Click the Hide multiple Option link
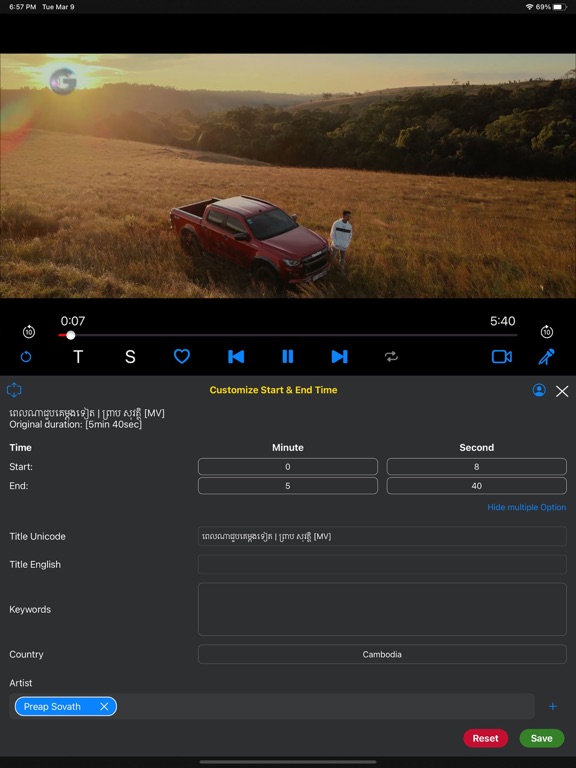The height and width of the screenshot is (768, 576). [527, 507]
